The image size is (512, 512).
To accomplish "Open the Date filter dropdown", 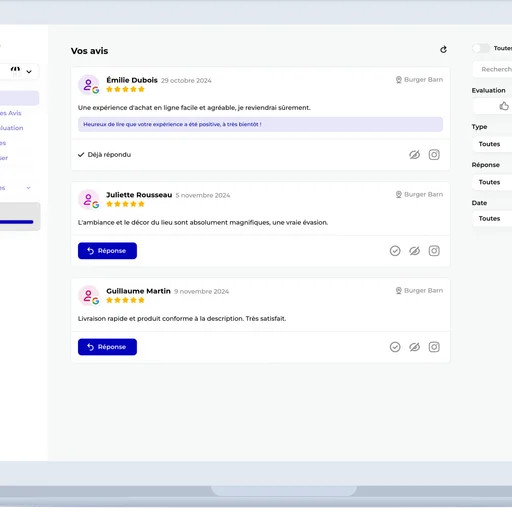I will click(x=493, y=219).
